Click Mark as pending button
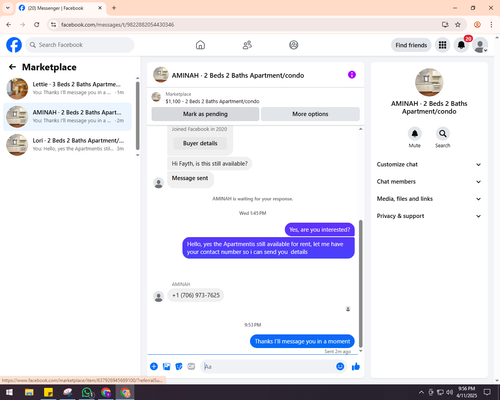500x400 pixels. point(205,114)
